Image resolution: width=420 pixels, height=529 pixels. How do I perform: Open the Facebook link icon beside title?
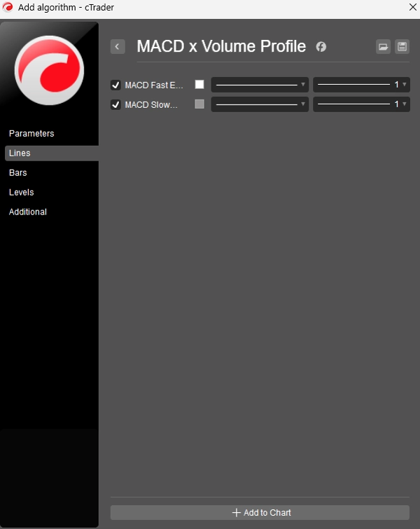pyautogui.click(x=321, y=47)
